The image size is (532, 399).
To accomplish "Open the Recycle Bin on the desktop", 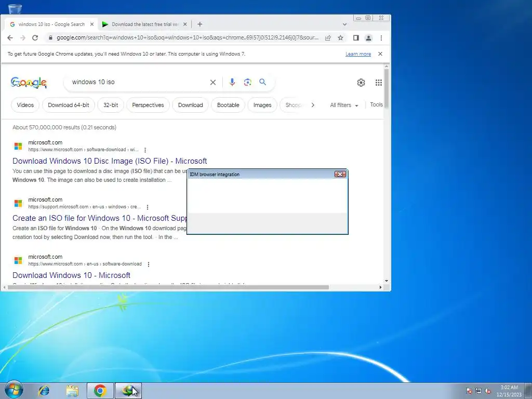I will tap(15, 8).
